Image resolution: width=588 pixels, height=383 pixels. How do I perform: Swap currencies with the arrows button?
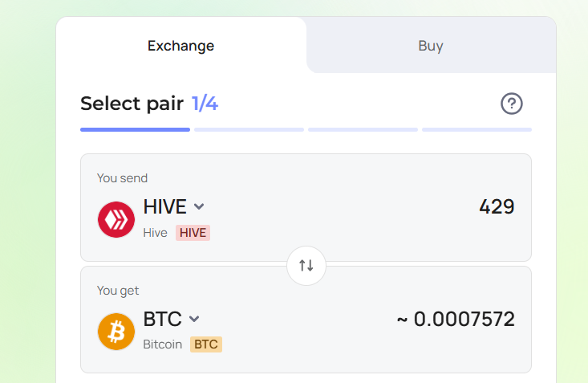coord(306,266)
